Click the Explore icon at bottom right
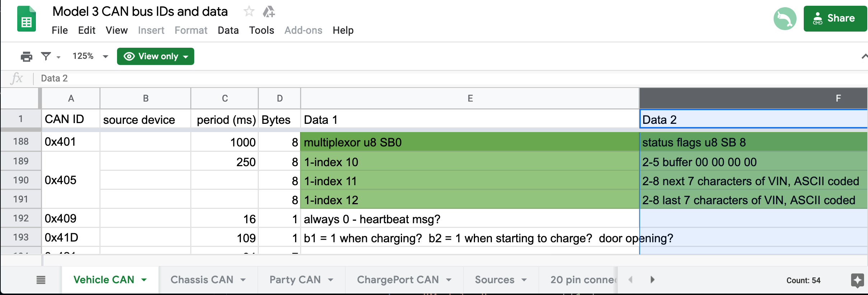Image resolution: width=868 pixels, height=295 pixels. coord(857,280)
